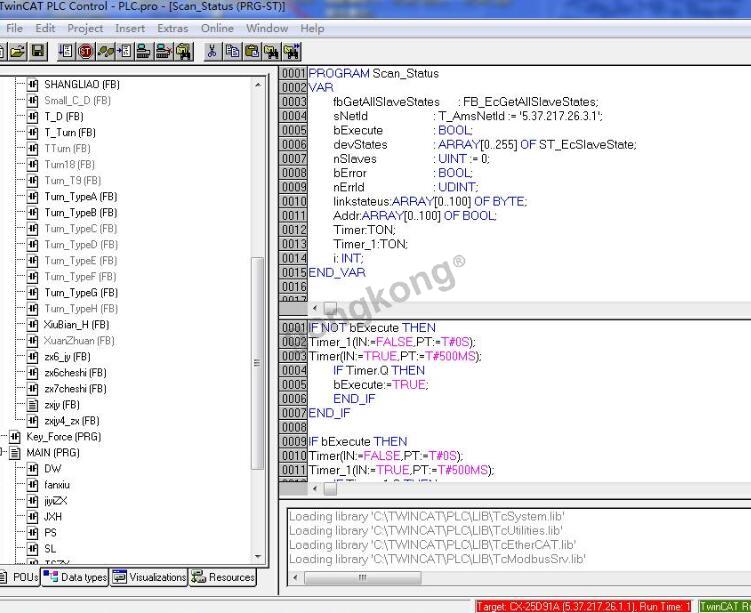Switch to the Resources tab
This screenshot has height=613, width=751.
(x=223, y=577)
